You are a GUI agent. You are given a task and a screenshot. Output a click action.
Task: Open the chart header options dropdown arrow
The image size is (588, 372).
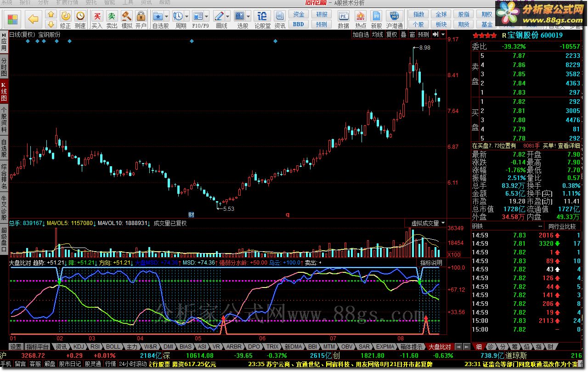click(x=443, y=34)
